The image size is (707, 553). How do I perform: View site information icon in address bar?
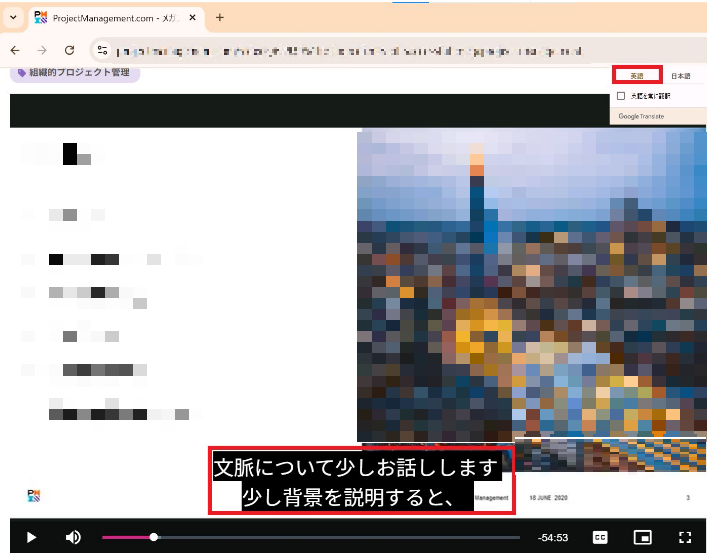click(101, 50)
